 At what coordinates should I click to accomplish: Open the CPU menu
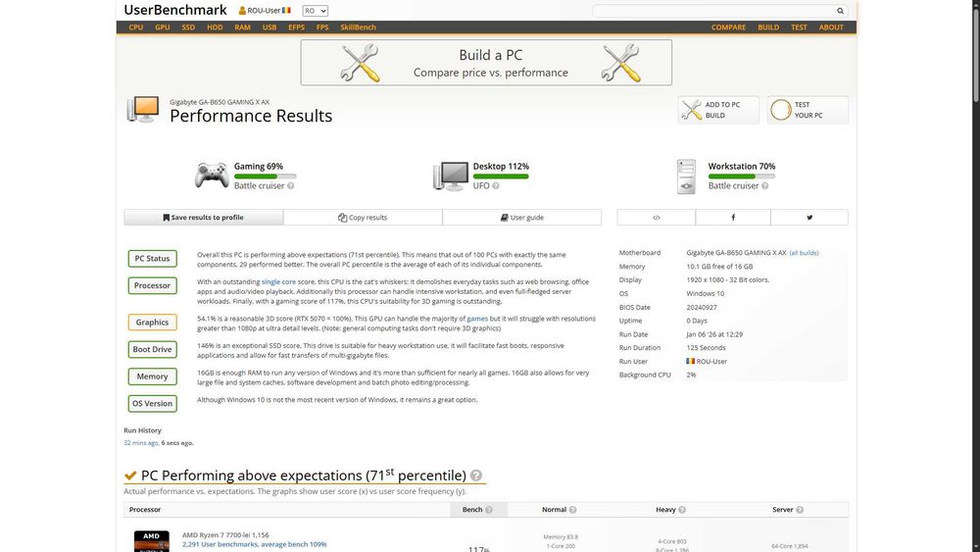(x=135, y=27)
